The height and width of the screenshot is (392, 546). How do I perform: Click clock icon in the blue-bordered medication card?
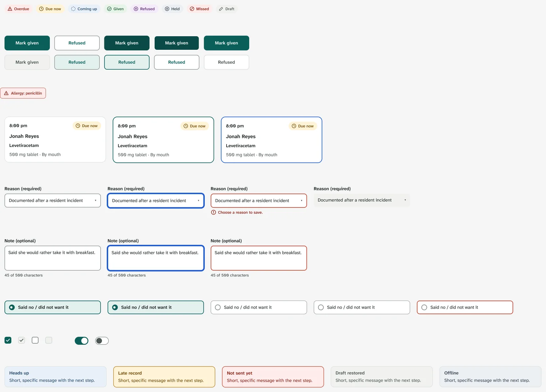click(x=294, y=126)
